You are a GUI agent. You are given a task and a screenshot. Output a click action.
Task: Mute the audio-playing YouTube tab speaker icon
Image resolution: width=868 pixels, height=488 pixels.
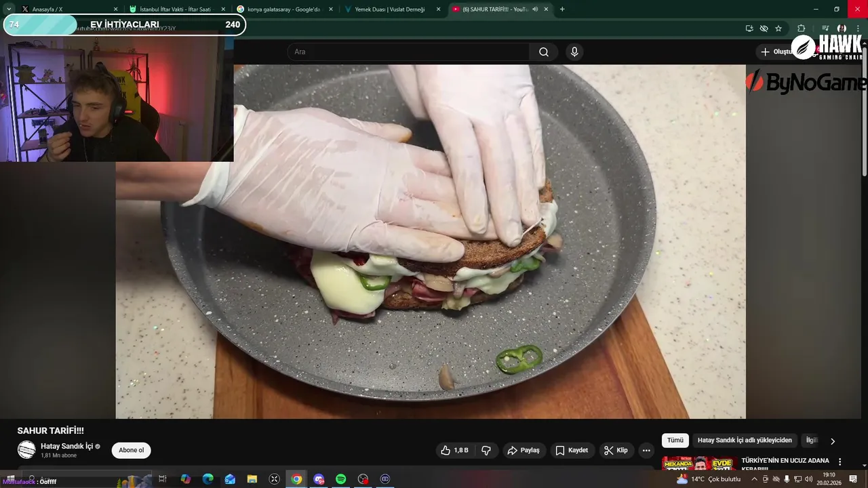(x=535, y=9)
